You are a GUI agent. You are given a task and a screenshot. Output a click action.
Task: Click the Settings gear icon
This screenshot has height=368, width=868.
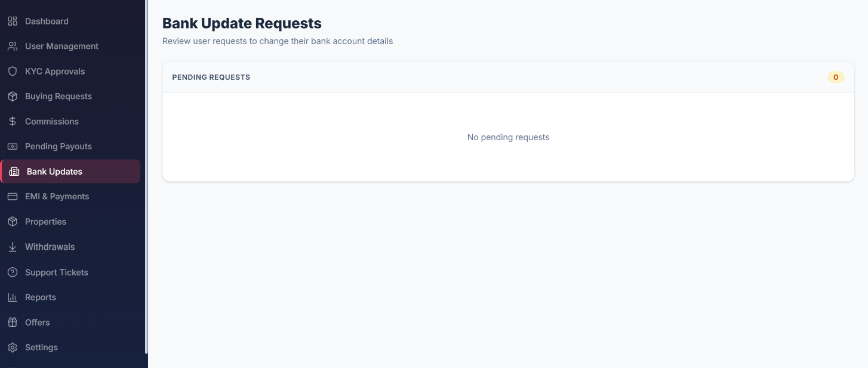click(13, 348)
